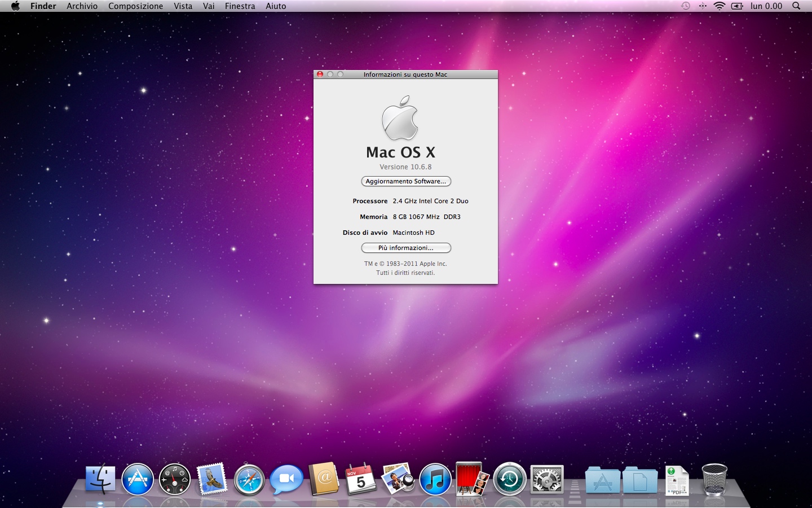Click Aggiornamento Software in the dialog
This screenshot has height=508, width=812.
pos(405,181)
